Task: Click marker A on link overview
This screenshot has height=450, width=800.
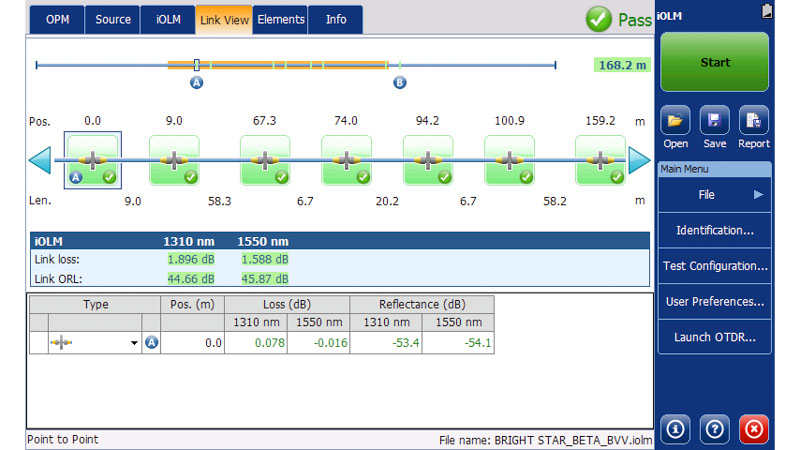Action: 196,82
